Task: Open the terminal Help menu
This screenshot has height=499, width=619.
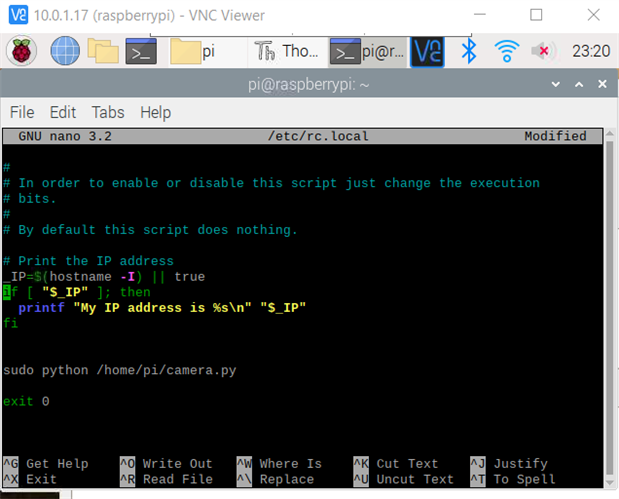Action: [x=156, y=113]
